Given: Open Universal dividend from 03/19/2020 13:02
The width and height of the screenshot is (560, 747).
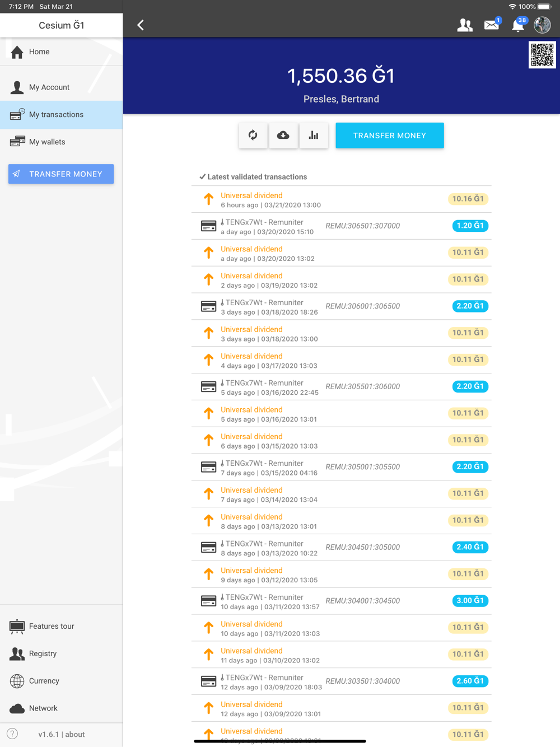Looking at the screenshot, I should tap(342, 280).
